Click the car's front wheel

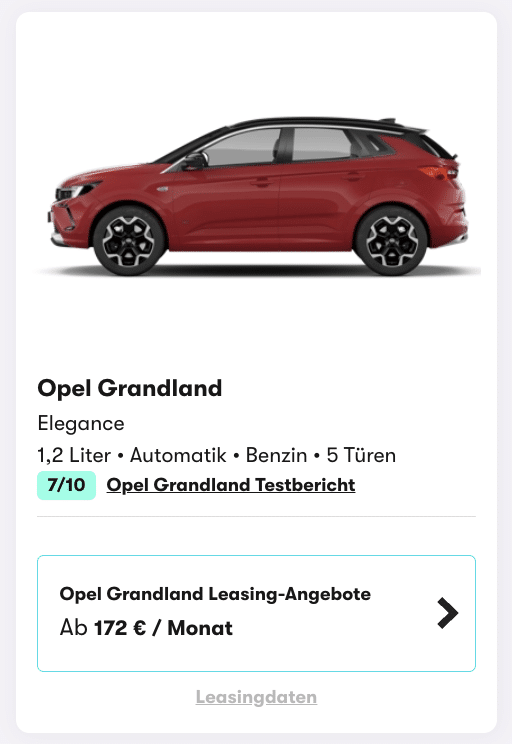click(x=129, y=240)
